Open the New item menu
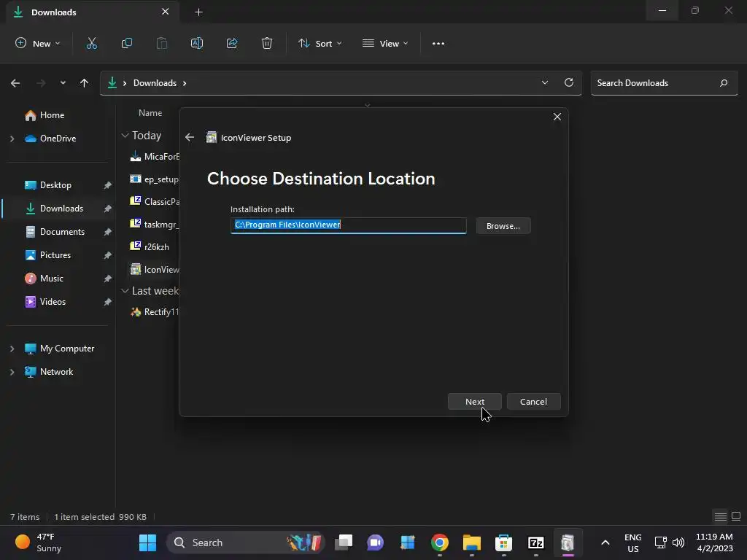 (x=38, y=43)
